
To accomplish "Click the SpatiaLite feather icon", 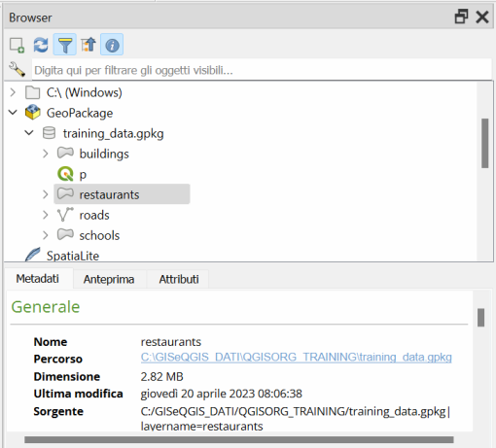I will pos(33,255).
